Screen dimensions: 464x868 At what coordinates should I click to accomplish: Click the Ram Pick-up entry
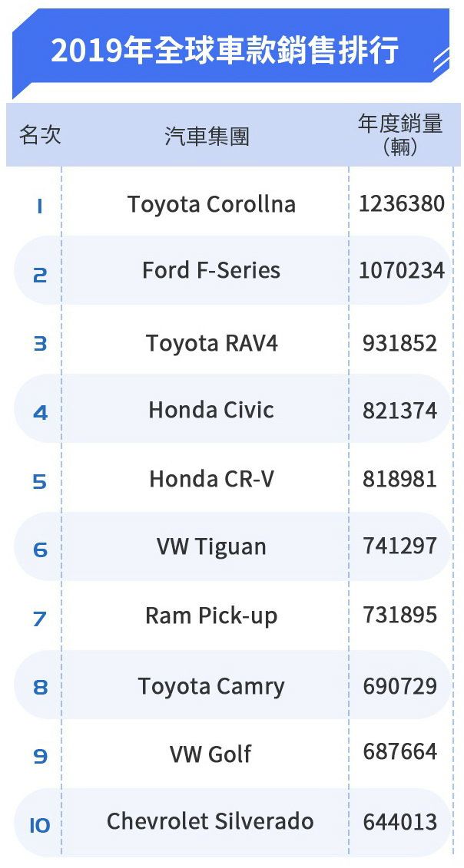pos(211,616)
